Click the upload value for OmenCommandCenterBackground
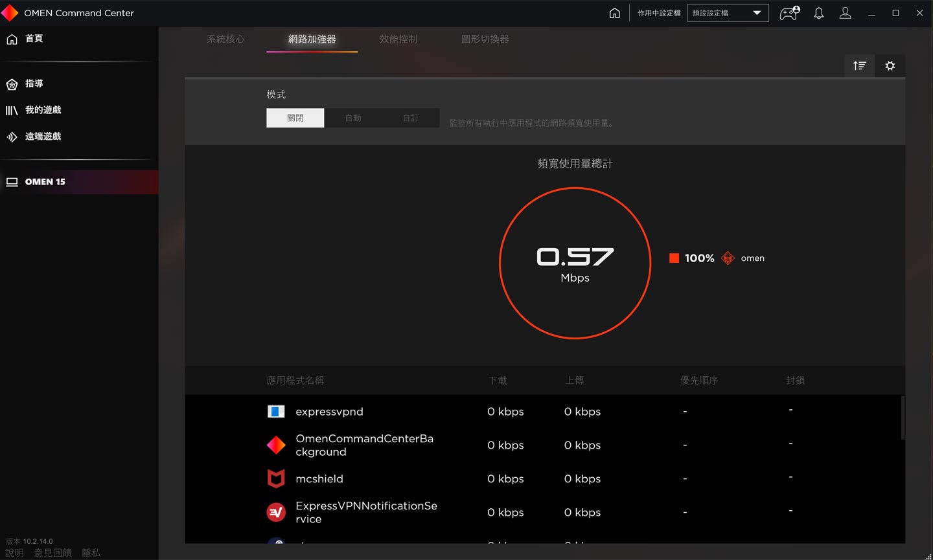 pos(582,445)
